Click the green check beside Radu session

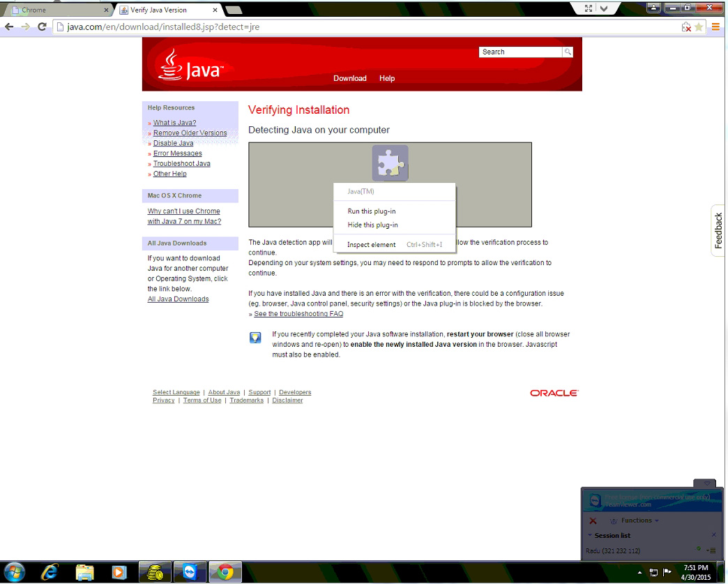[x=698, y=549]
